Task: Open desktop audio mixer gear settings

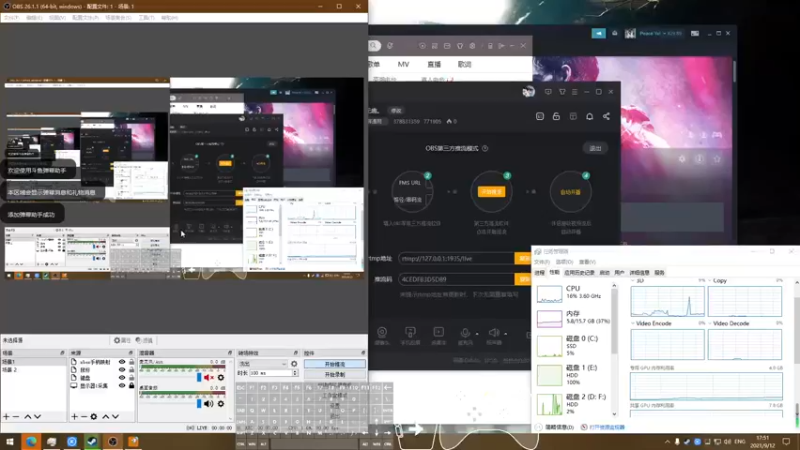Action: (221, 404)
